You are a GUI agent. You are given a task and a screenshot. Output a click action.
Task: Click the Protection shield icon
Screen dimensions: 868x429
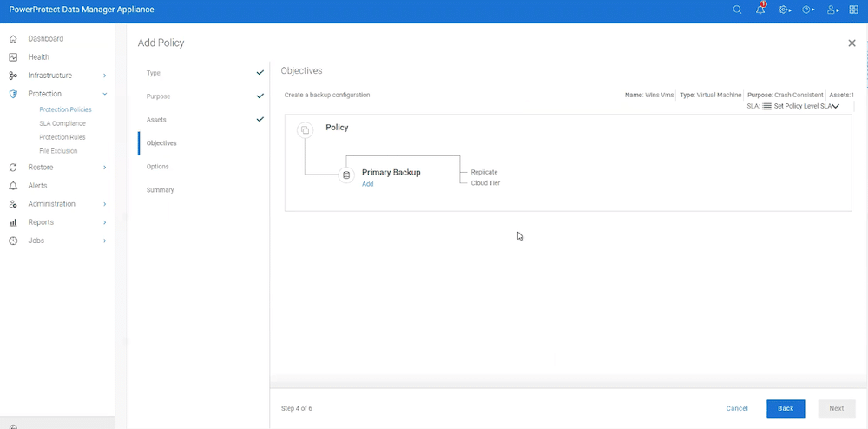(x=13, y=94)
